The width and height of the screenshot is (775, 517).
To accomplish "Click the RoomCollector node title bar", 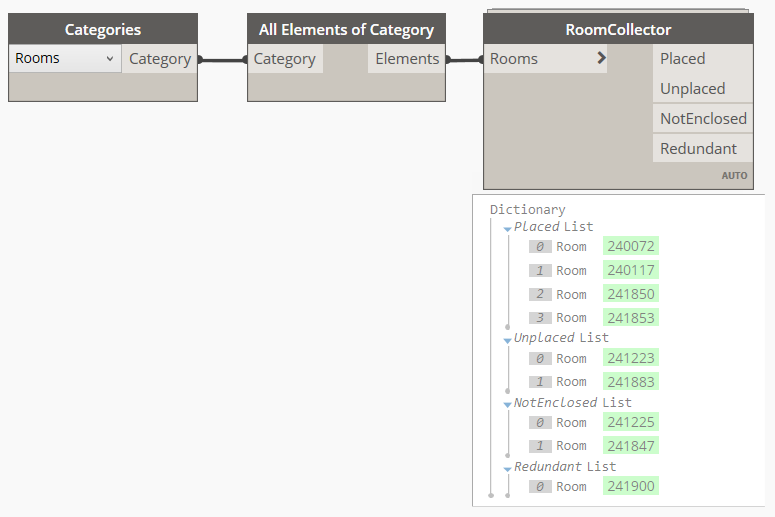I will (618, 30).
